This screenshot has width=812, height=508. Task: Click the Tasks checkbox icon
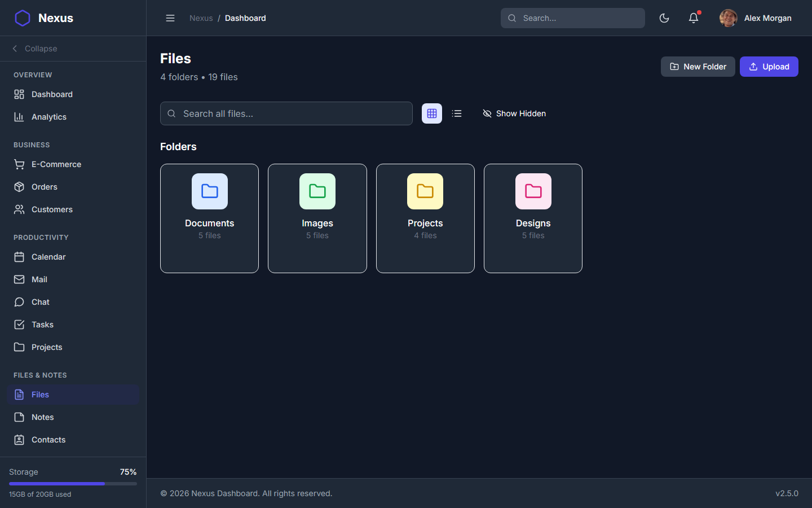[19, 325]
